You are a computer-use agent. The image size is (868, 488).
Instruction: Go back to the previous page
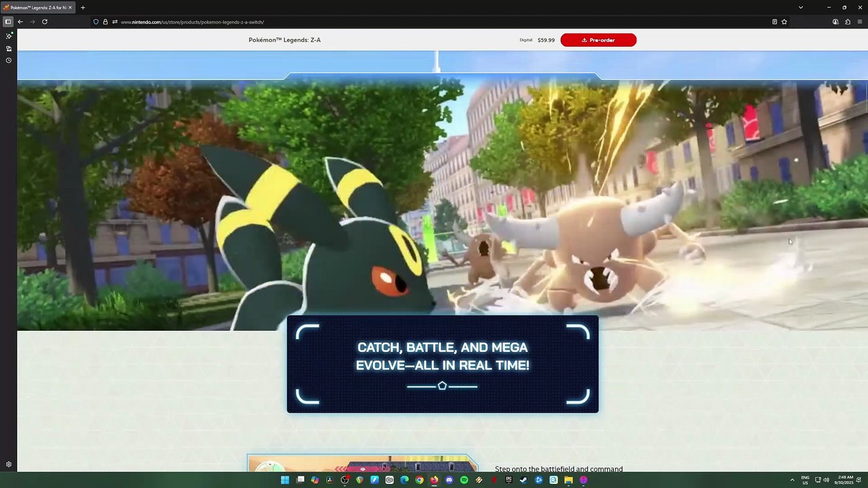pos(20,22)
